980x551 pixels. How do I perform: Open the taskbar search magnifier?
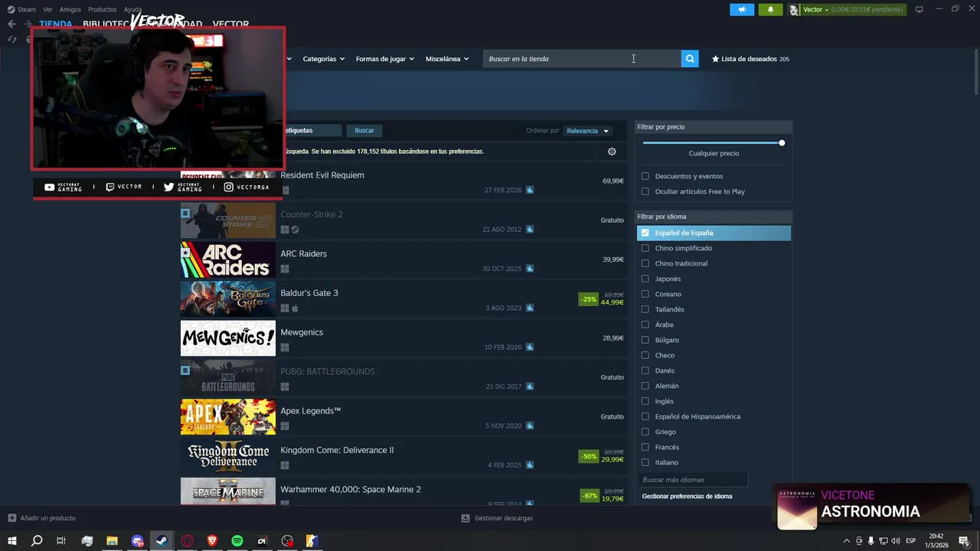(36, 541)
